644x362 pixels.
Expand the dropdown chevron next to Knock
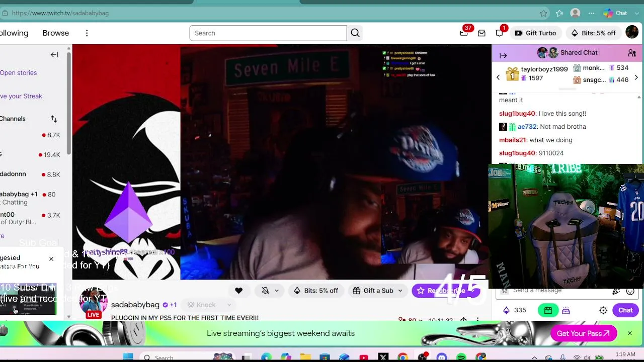click(229, 305)
